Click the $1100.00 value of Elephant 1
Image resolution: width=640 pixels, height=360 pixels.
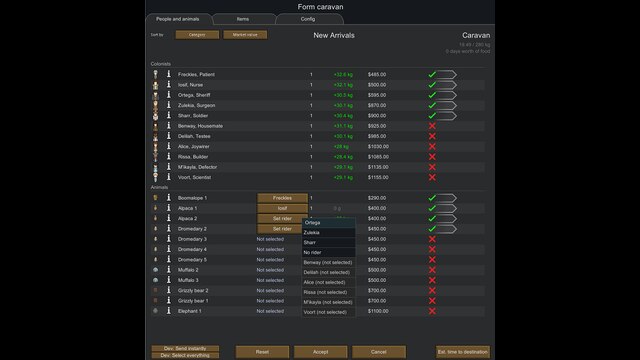point(378,311)
